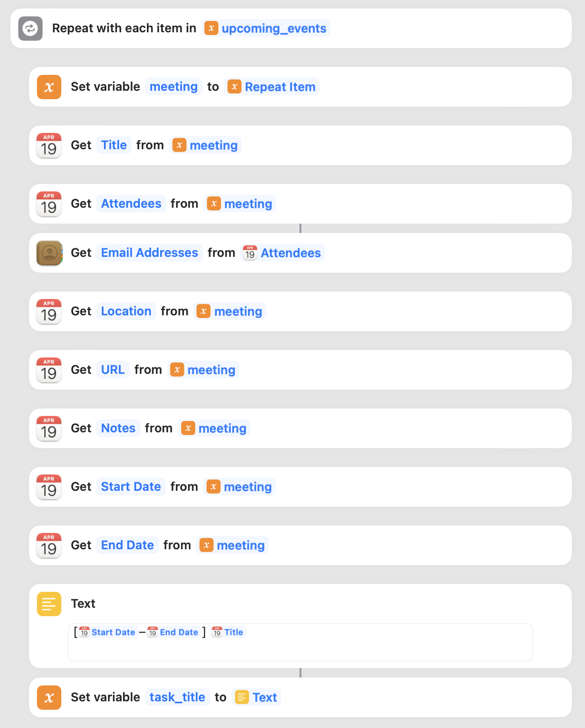The image size is (585, 728).
Task: Open the Email Addresses detail dropdown
Action: 149,253
